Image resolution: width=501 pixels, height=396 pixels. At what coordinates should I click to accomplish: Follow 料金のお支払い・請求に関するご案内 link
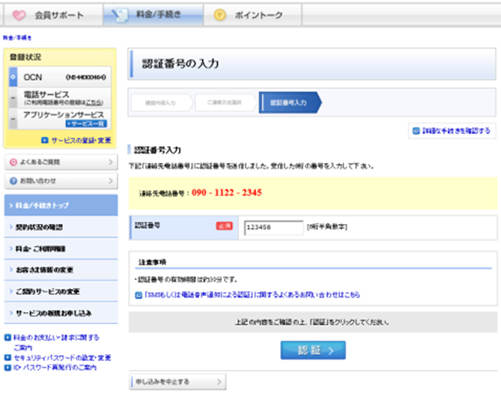56,342
